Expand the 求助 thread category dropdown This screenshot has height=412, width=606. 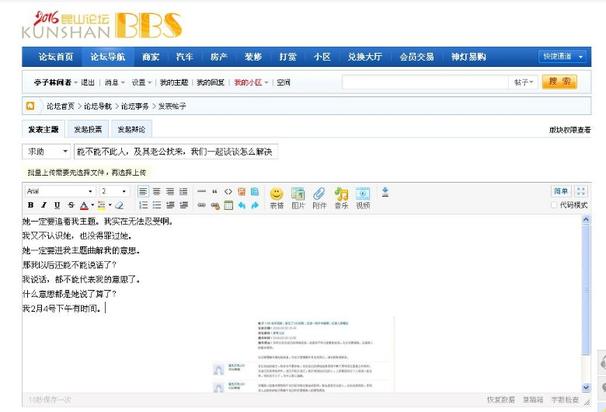(x=47, y=151)
